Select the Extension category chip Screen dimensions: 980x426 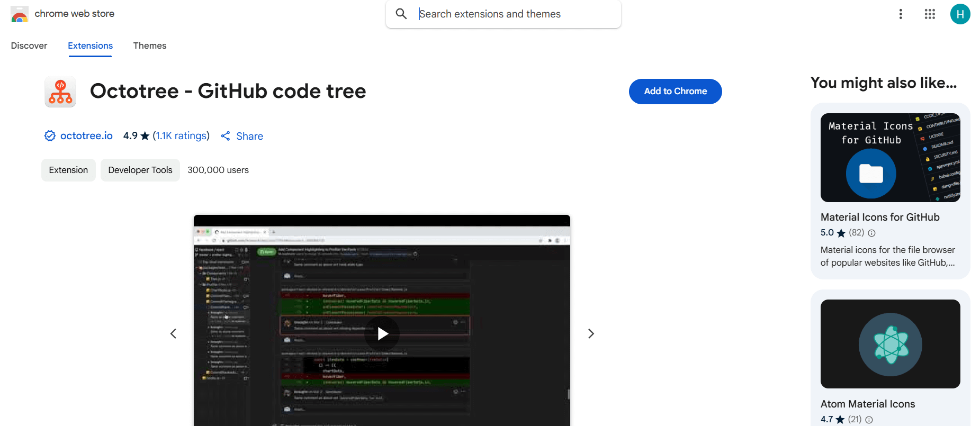[x=68, y=170]
